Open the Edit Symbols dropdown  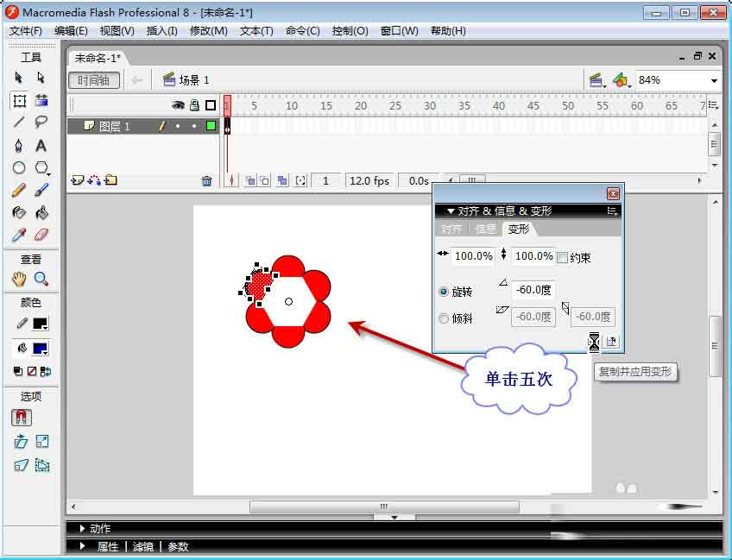point(622,80)
